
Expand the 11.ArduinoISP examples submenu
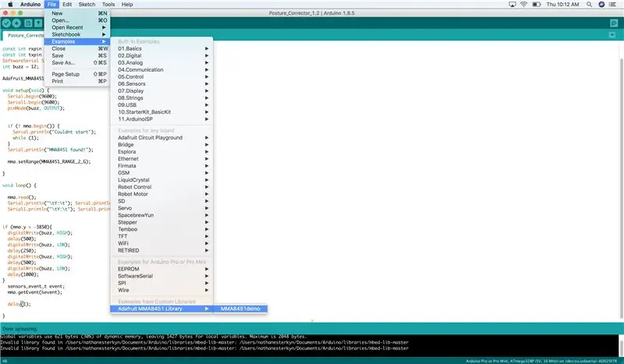click(161, 119)
